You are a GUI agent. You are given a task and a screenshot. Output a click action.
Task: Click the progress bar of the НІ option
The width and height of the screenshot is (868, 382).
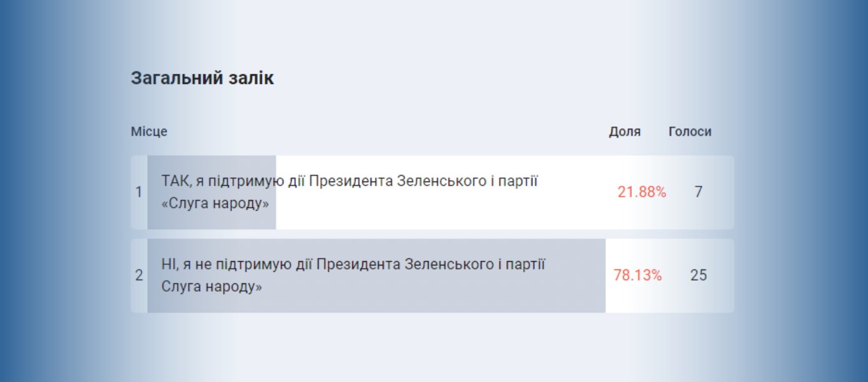[x=376, y=276]
